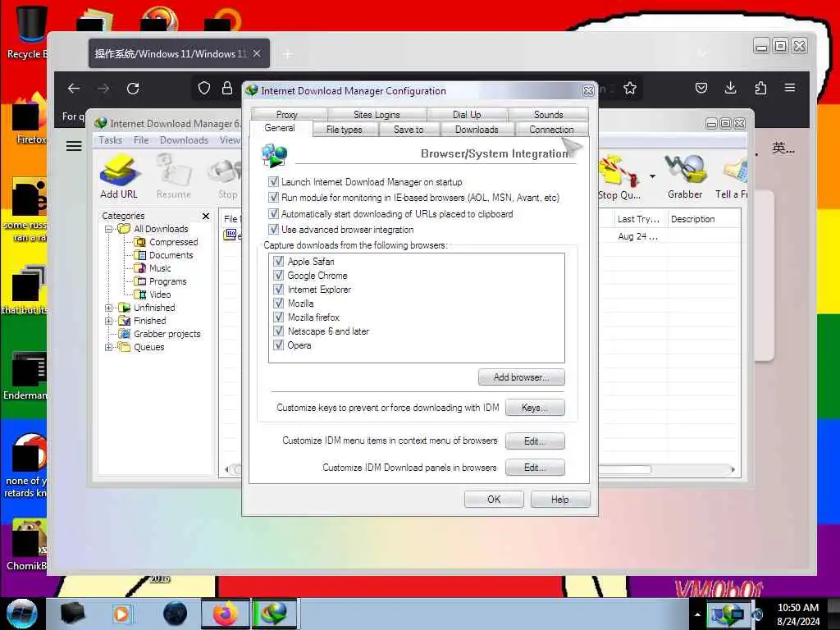Viewport: 840px width, 630px height.
Task: Toggle Use advanced browser integration
Action: [273, 230]
